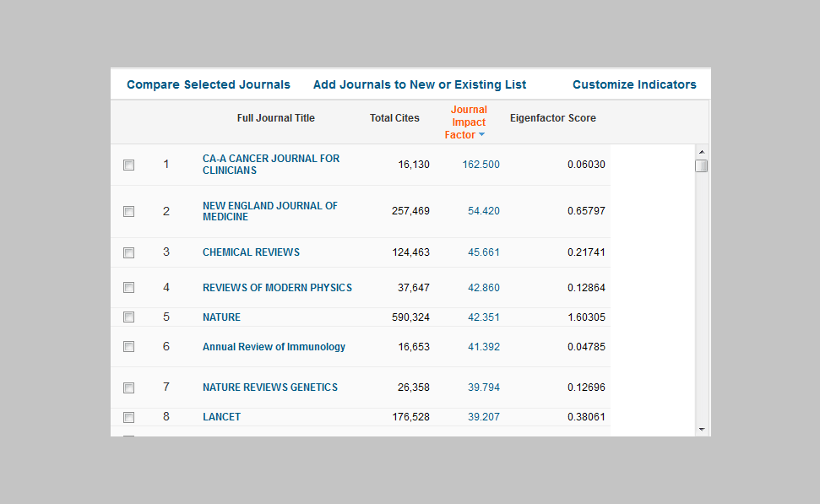Open the CHEMICAL REVIEWS journal
Image resolution: width=820 pixels, height=504 pixels.
[251, 252]
